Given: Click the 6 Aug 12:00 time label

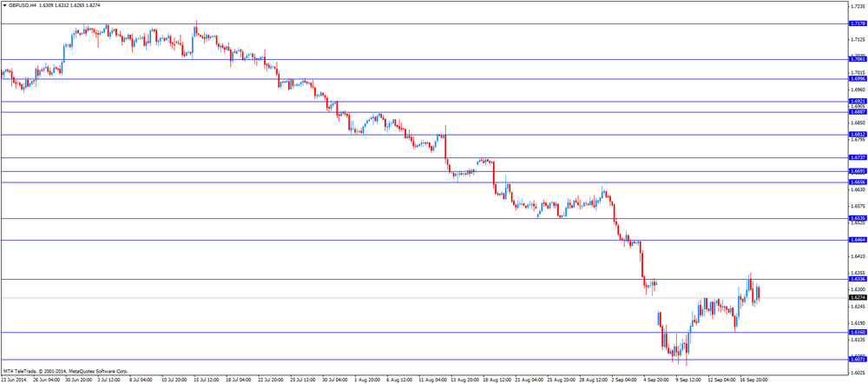Looking at the screenshot, I should pos(398,381).
